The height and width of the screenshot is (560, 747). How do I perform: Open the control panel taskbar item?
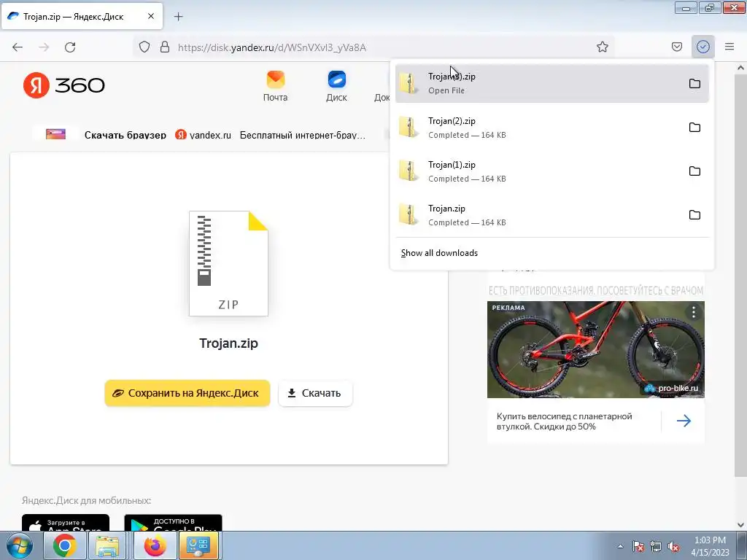[198, 545]
